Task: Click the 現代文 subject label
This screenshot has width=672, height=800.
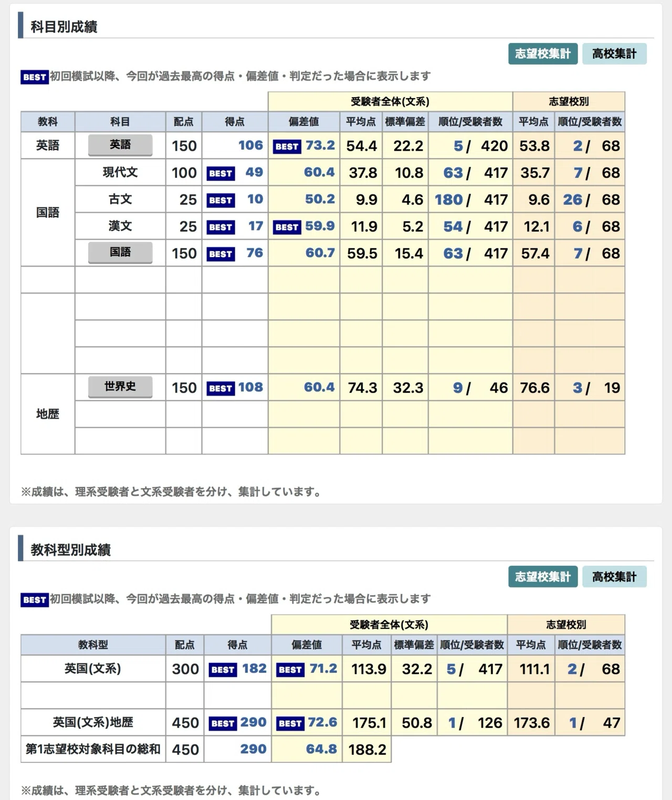Action: tap(120, 172)
